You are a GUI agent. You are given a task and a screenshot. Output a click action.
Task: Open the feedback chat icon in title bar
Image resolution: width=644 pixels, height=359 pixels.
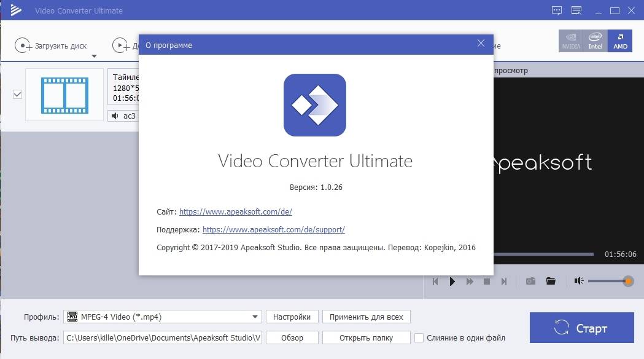click(557, 10)
